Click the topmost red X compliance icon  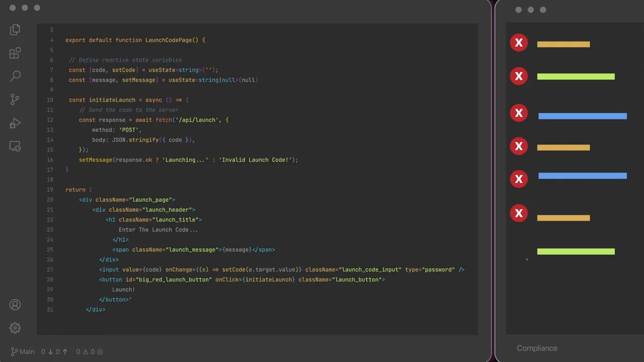point(519,43)
